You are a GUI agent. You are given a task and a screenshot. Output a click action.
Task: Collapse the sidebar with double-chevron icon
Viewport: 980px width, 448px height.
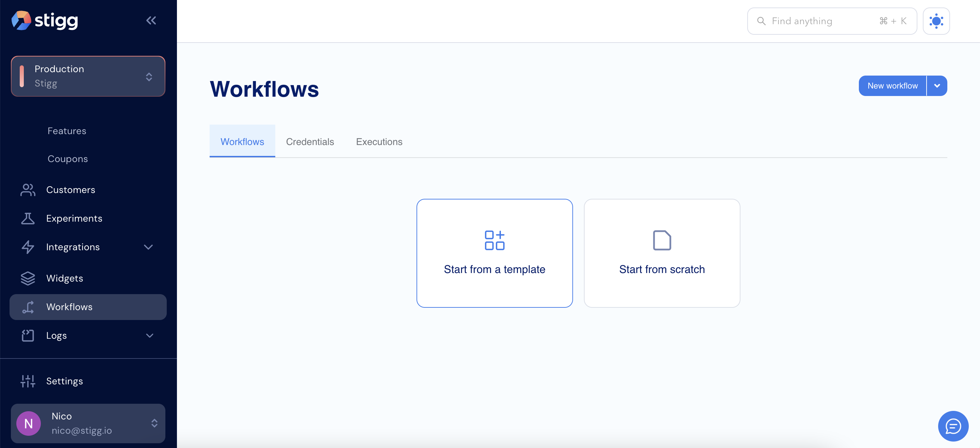tap(151, 20)
